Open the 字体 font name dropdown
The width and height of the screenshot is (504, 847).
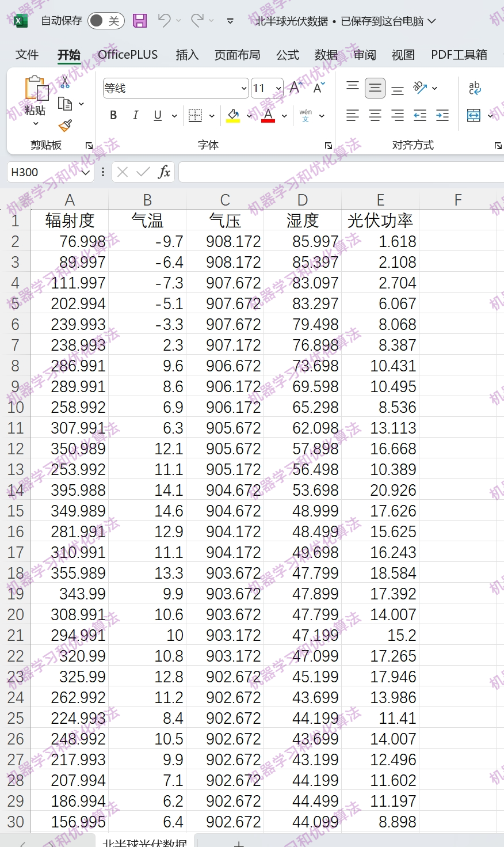(x=243, y=88)
